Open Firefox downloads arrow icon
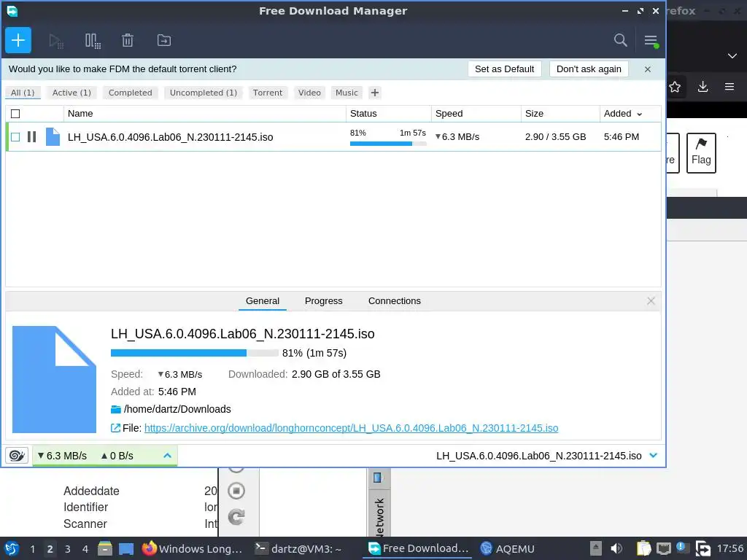The width and height of the screenshot is (747, 560). tap(703, 87)
